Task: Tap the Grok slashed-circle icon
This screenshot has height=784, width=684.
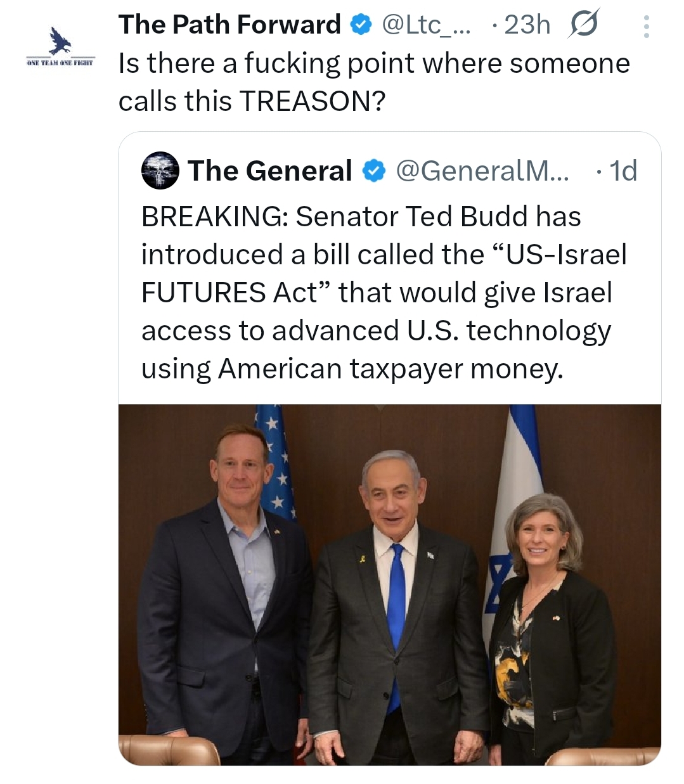Action: (x=583, y=25)
